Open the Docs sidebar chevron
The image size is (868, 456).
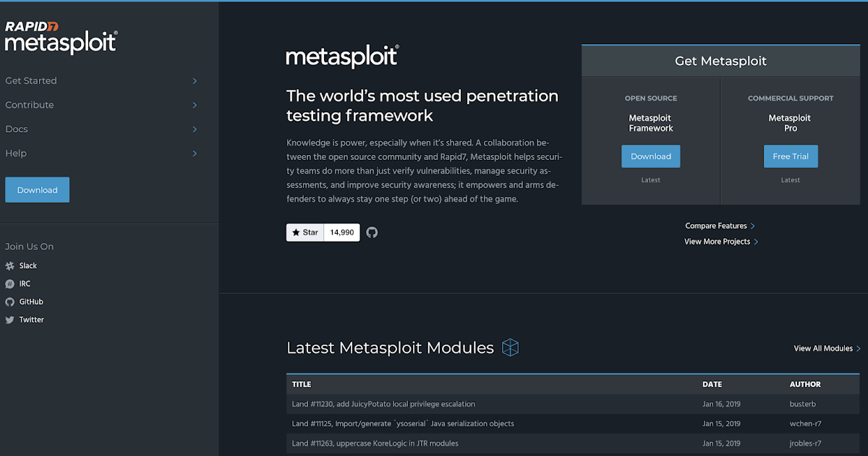194,129
